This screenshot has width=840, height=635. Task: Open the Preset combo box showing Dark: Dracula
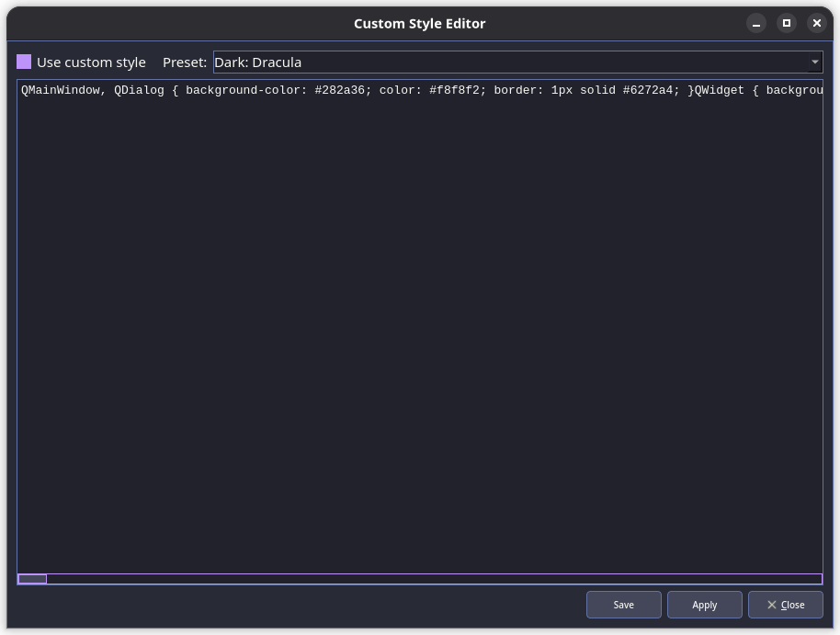point(518,62)
